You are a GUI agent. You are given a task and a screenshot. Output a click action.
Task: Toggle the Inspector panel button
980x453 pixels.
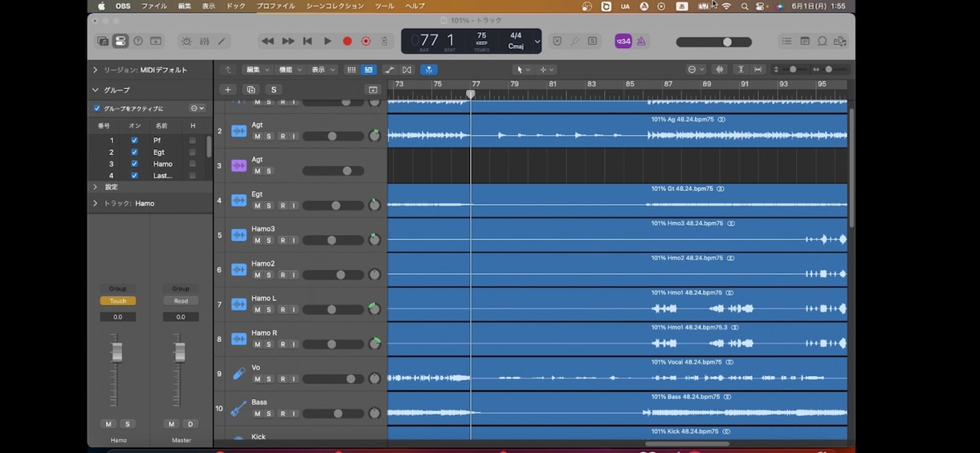(x=120, y=41)
